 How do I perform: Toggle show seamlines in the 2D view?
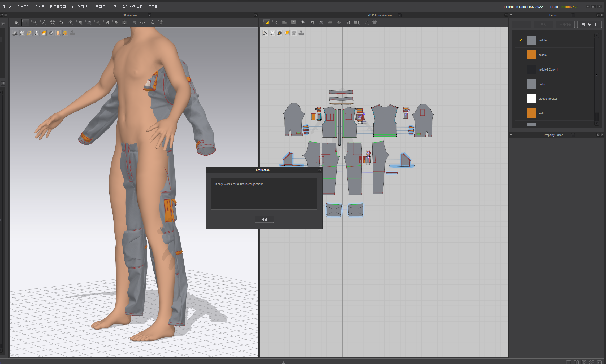point(265,33)
